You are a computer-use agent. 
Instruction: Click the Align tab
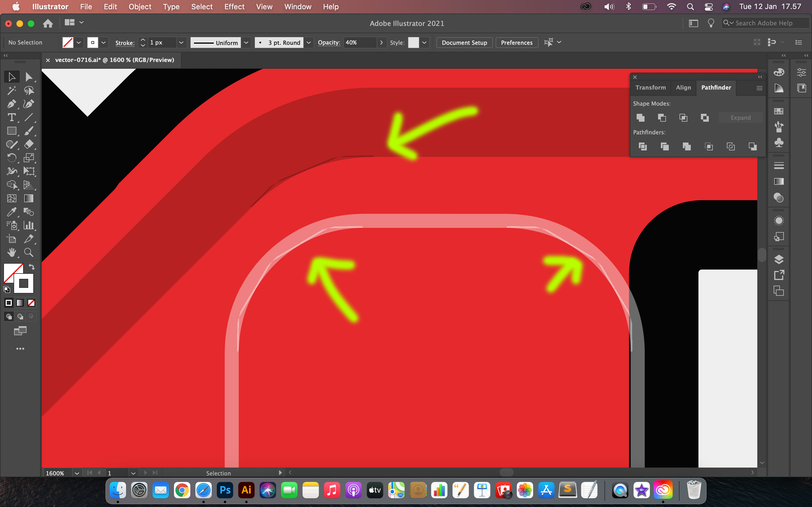pos(683,88)
